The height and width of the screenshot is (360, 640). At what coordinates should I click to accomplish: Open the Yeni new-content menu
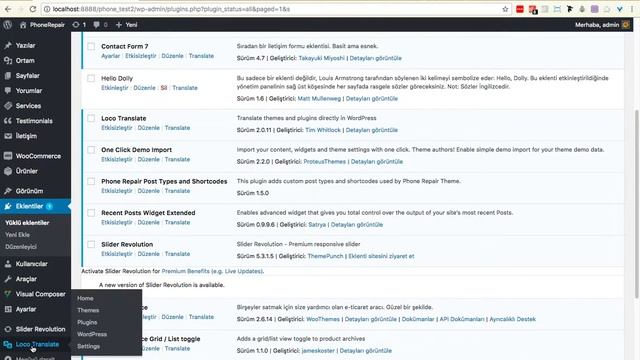click(x=127, y=25)
